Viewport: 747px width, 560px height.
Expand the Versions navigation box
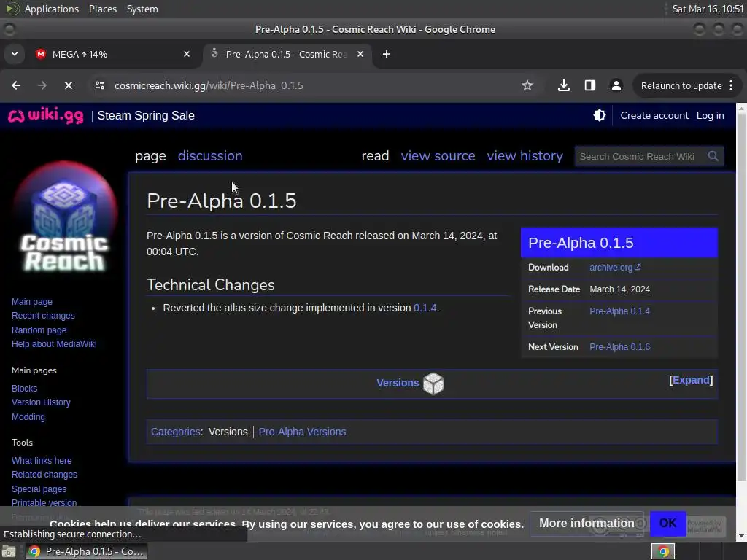(x=691, y=380)
